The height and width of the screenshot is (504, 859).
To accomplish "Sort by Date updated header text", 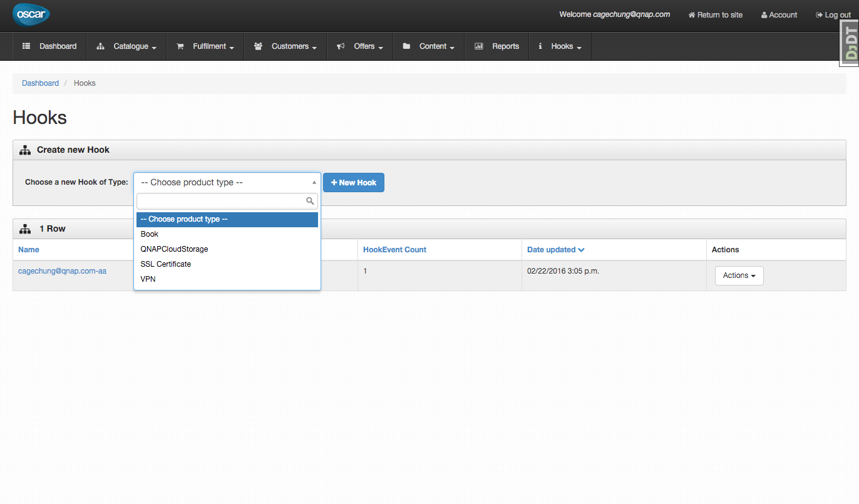I will 551,250.
